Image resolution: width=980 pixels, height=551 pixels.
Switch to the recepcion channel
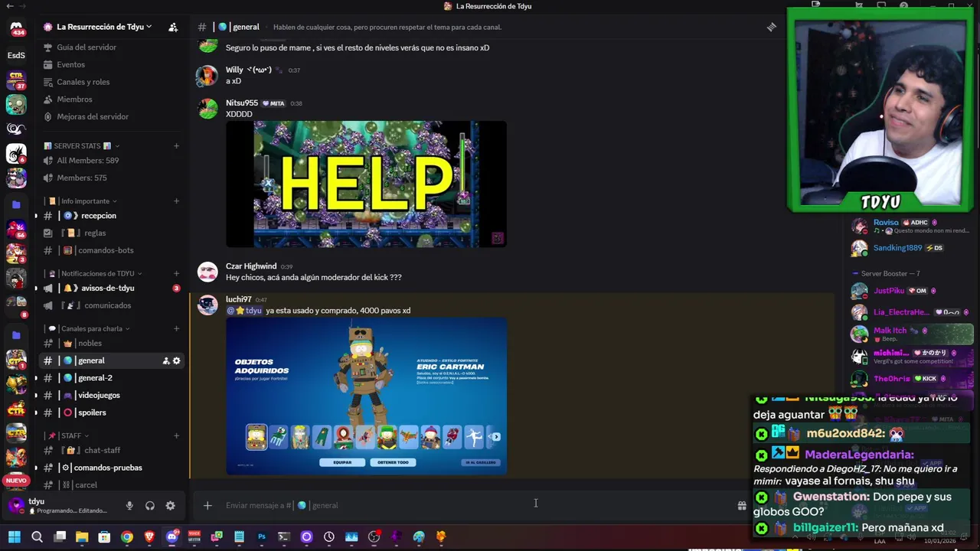point(112,216)
